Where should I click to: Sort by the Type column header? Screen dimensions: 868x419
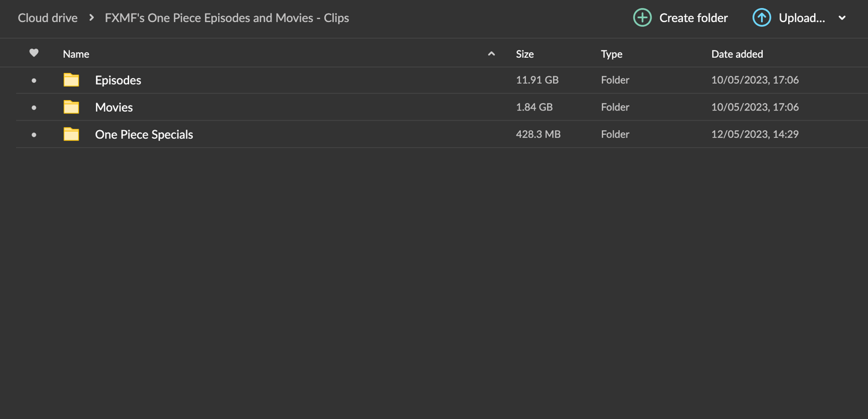pyautogui.click(x=612, y=54)
